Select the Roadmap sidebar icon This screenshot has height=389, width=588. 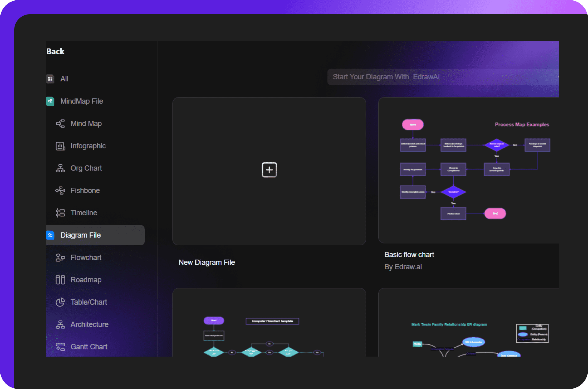(60, 280)
